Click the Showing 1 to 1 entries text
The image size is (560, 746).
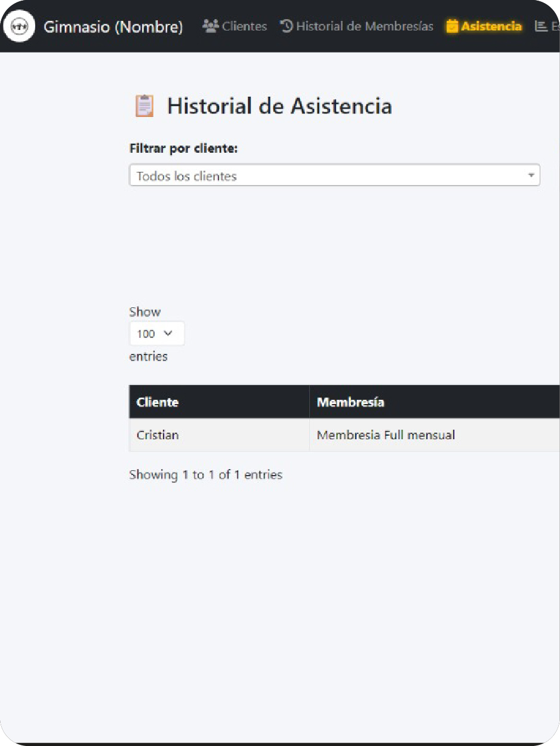[x=206, y=474]
